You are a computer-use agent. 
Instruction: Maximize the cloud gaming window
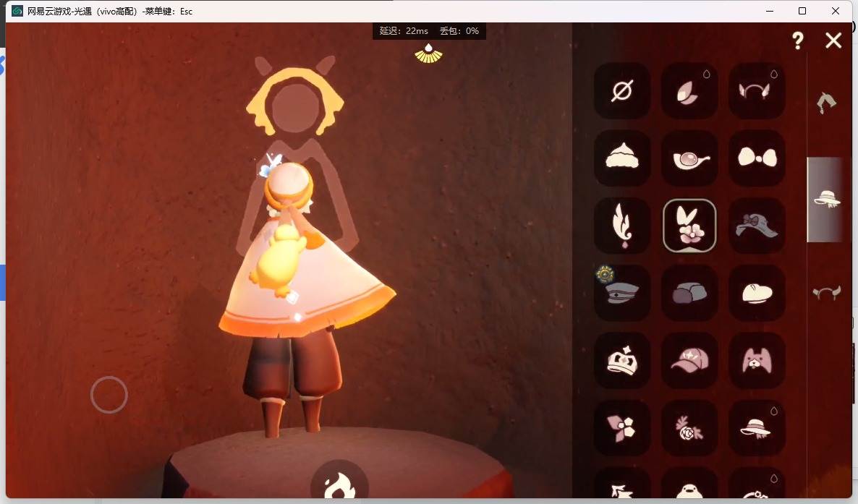pyautogui.click(x=802, y=11)
